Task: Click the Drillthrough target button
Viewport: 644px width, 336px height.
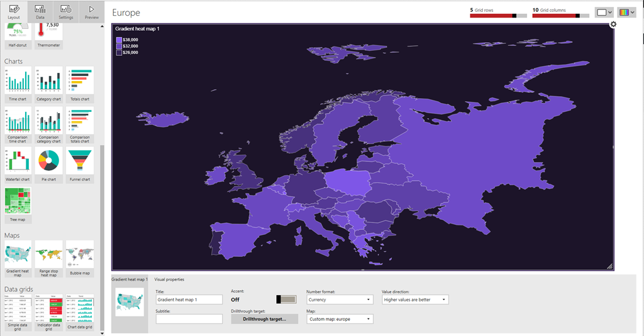Action: coord(264,319)
